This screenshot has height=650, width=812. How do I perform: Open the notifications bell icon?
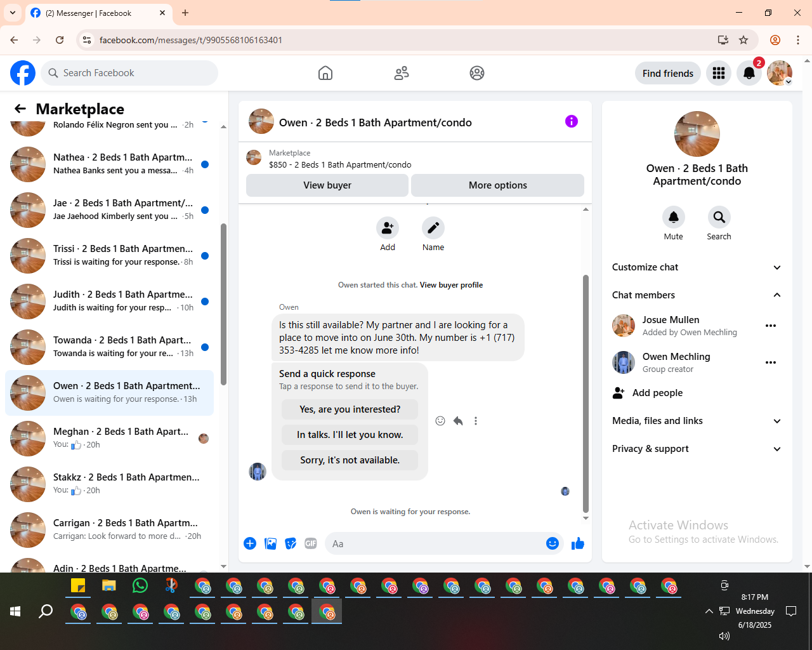pyautogui.click(x=749, y=73)
